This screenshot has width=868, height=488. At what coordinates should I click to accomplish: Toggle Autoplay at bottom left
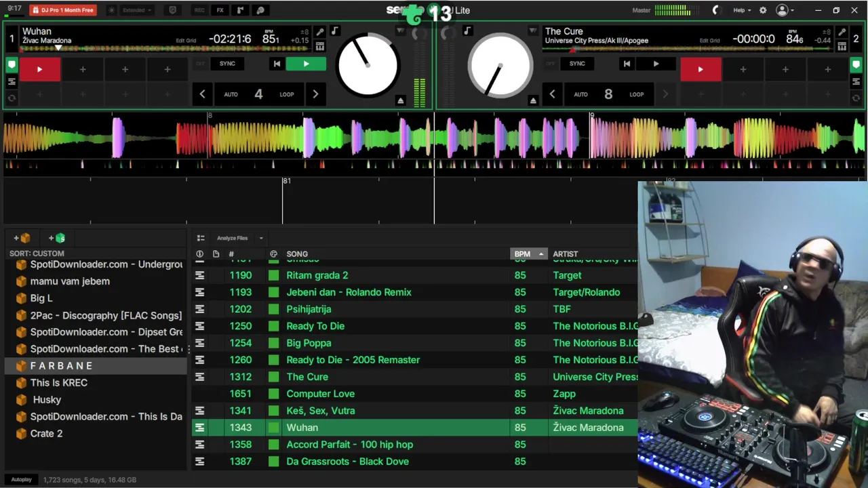pyautogui.click(x=21, y=480)
